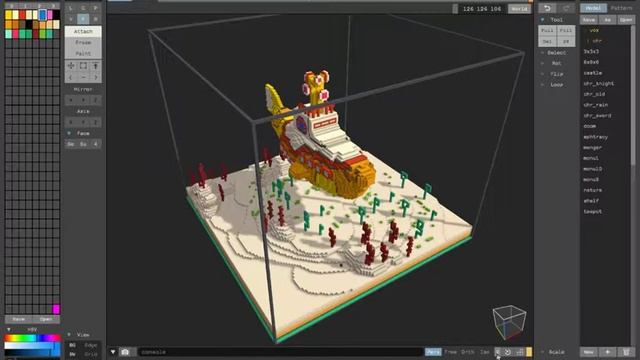
Task: Switch to the Model tab
Action: [x=593, y=8]
